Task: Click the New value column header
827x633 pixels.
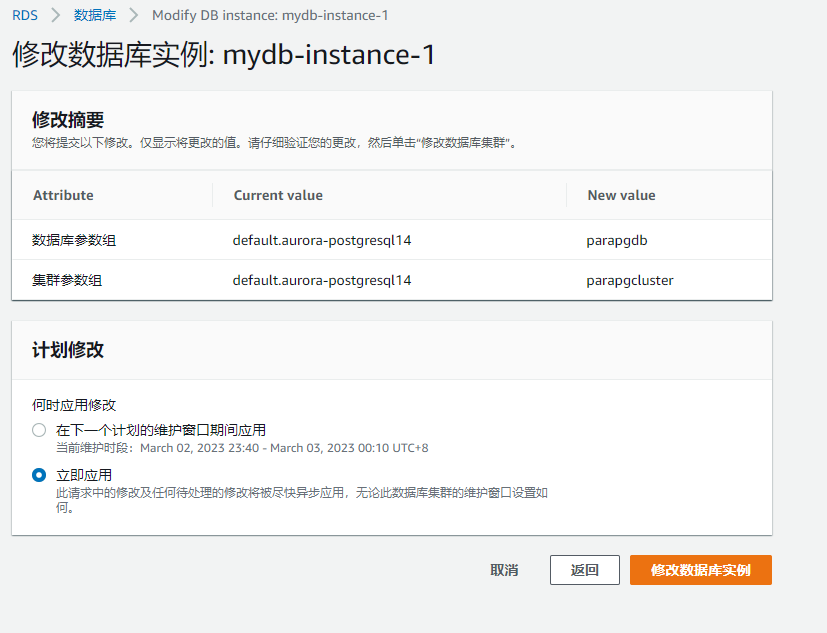Action: click(x=621, y=195)
